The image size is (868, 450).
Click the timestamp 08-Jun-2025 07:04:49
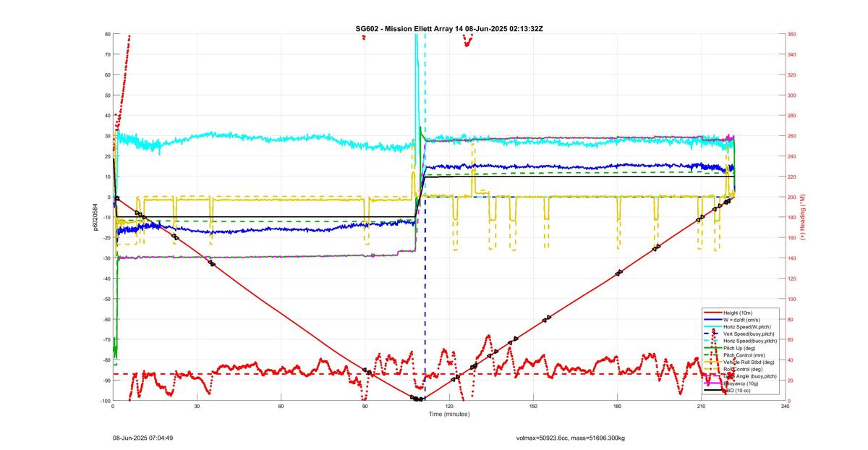142,438
